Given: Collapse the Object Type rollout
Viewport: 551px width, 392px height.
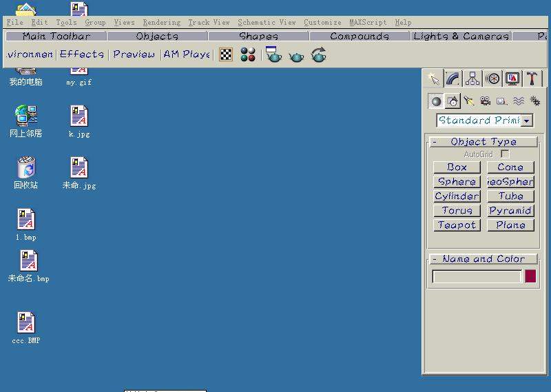Looking at the screenshot, I should click(484, 142).
